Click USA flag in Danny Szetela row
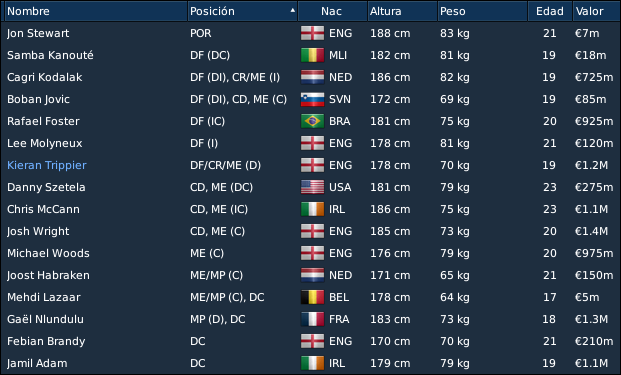 click(312, 187)
